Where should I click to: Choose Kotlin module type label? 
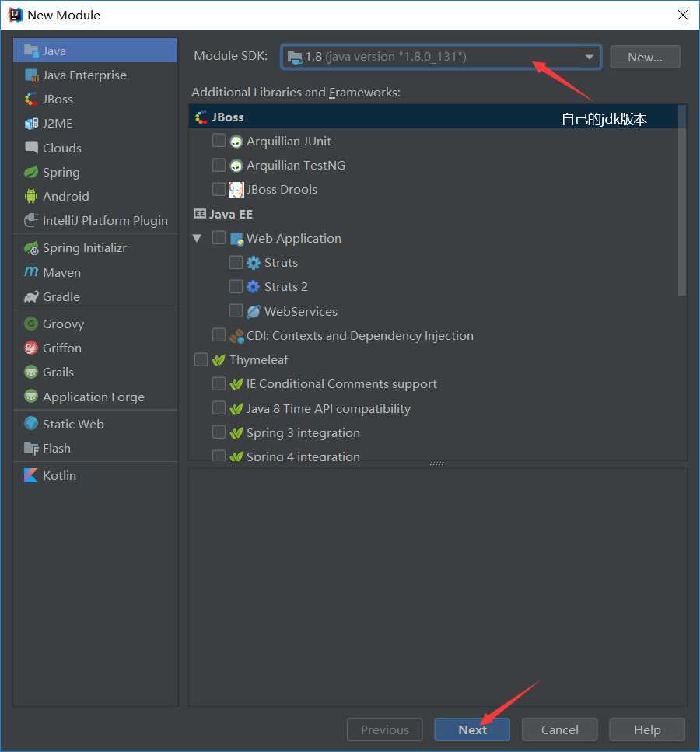pos(59,475)
